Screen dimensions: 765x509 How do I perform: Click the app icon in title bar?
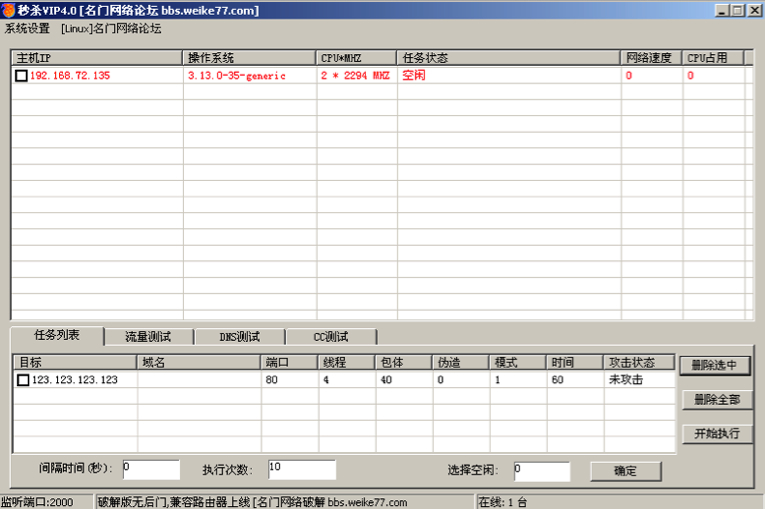(9, 10)
